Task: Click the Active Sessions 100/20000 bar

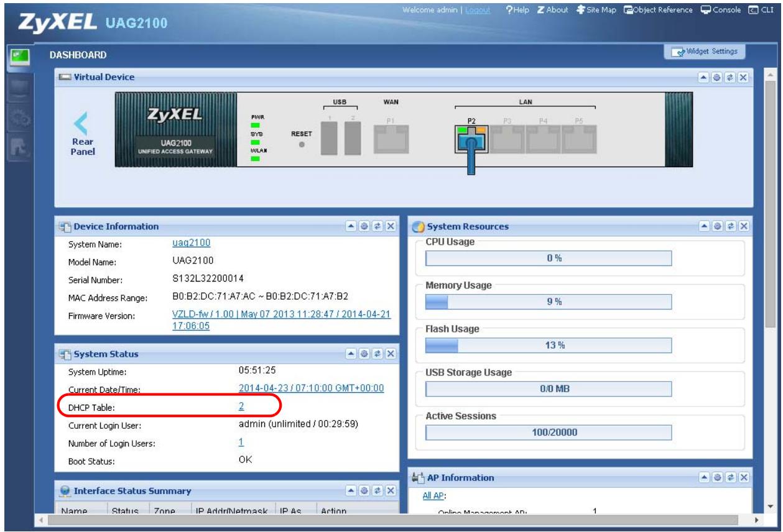Action: [549, 432]
